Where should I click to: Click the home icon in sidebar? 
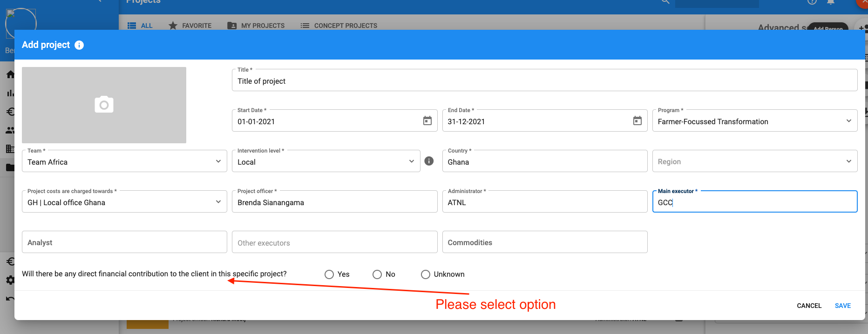[x=10, y=74]
